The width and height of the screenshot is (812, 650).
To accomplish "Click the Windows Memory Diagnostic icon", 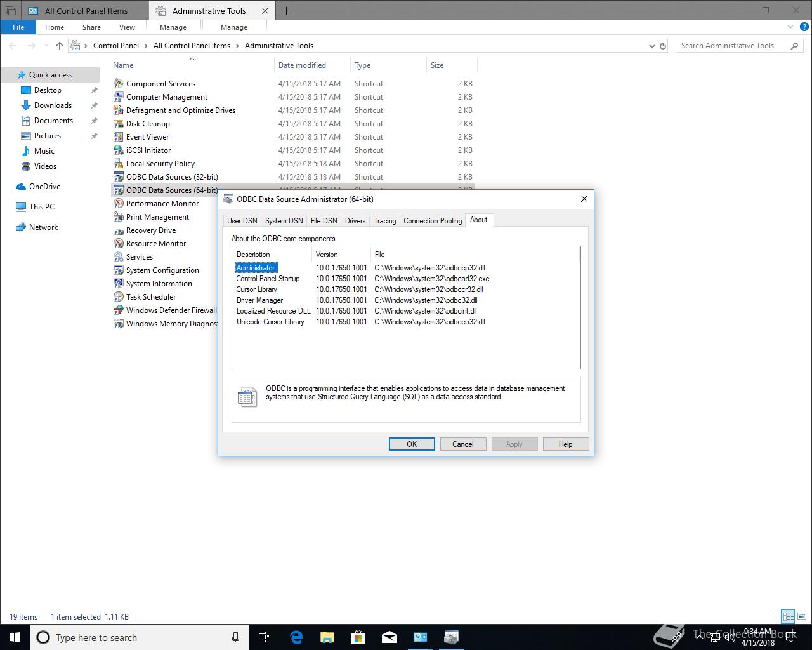I will (x=118, y=324).
